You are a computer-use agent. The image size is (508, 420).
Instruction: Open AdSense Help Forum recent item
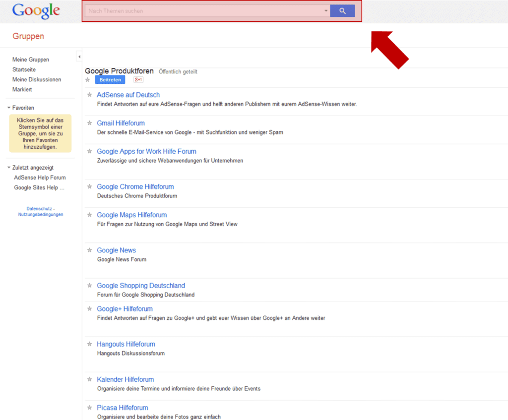[40, 178]
